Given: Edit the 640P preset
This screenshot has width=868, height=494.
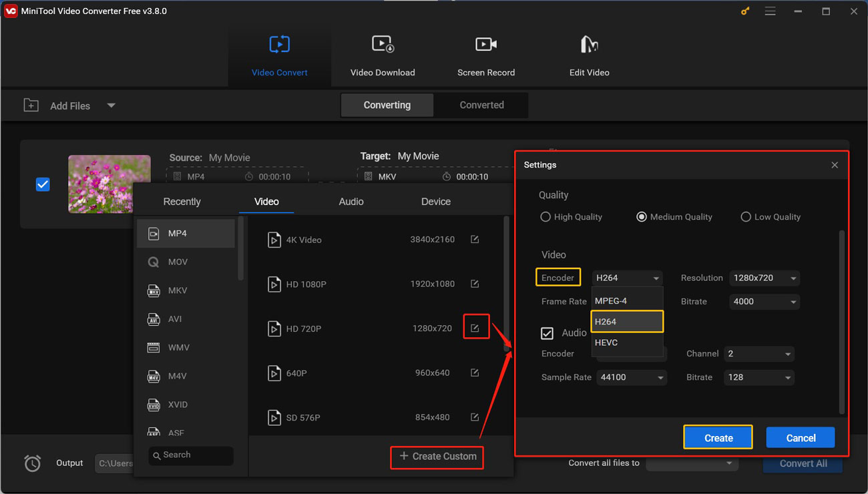Looking at the screenshot, I should click(475, 373).
